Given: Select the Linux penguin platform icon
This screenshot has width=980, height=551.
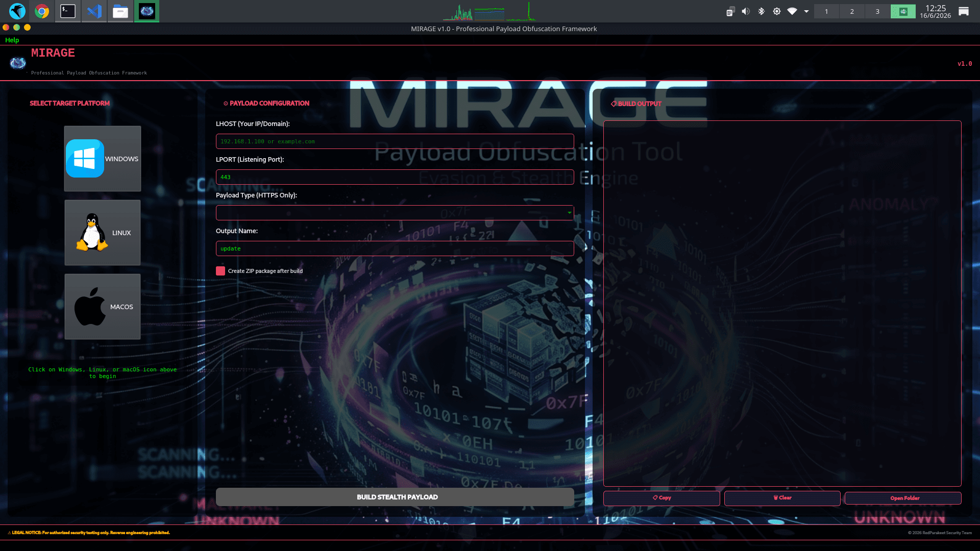Looking at the screenshot, I should pos(102,233).
